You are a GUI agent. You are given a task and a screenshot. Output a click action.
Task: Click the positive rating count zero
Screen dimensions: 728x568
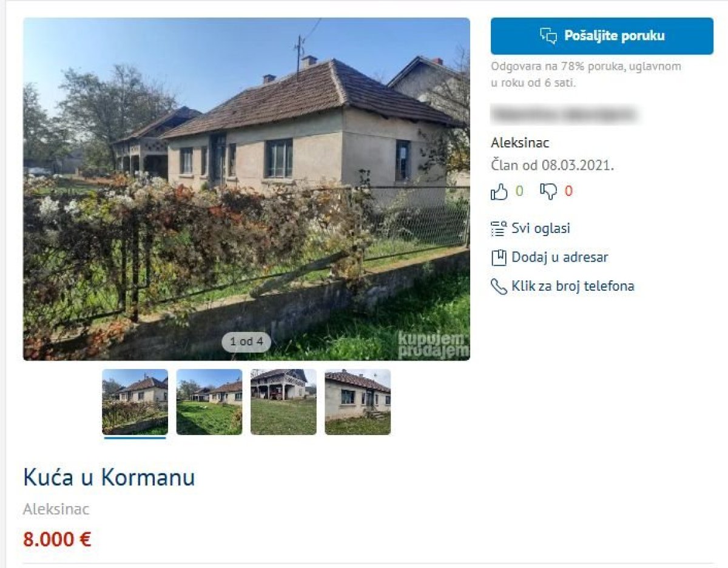tap(519, 192)
